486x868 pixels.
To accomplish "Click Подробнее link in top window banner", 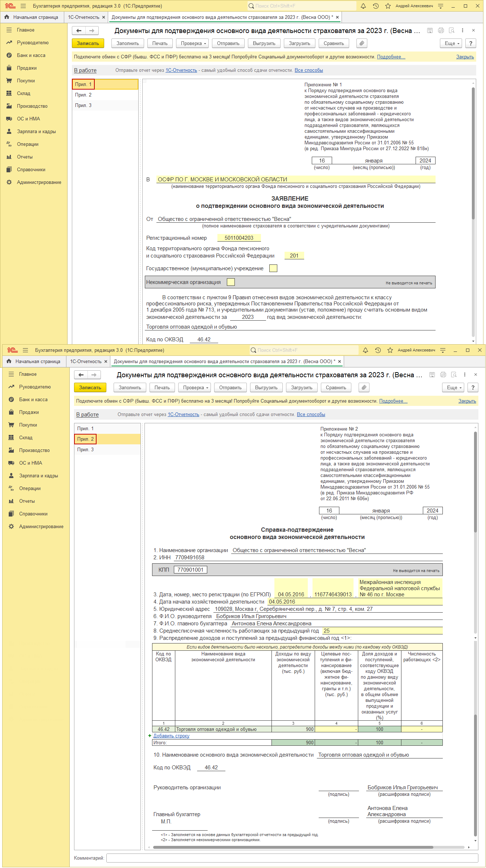I will [391, 57].
